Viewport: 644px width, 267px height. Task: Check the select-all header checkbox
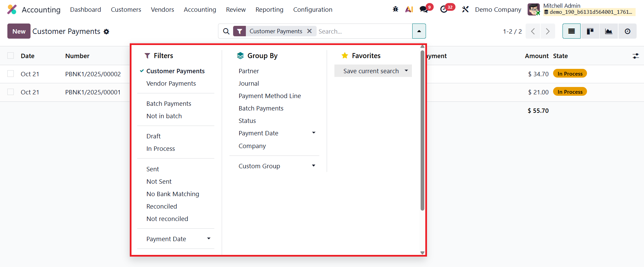(x=11, y=56)
